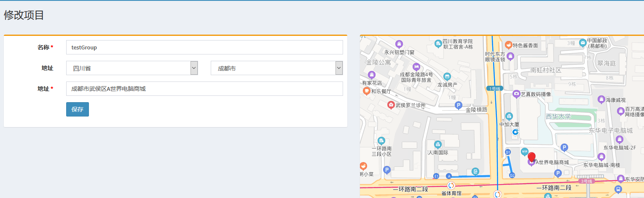Open the city dropdown showing 成都市
Screen dimensions: 644x198
coord(276,68)
